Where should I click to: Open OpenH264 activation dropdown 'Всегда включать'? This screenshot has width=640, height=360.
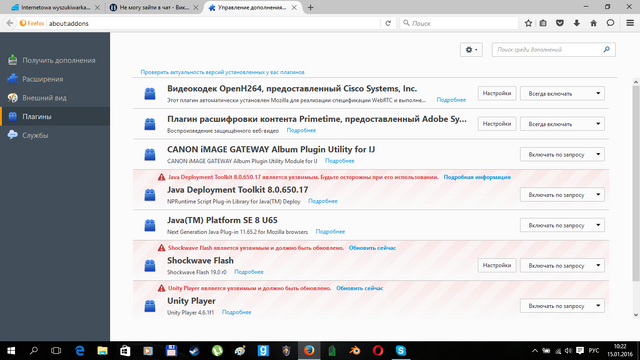[562, 93]
